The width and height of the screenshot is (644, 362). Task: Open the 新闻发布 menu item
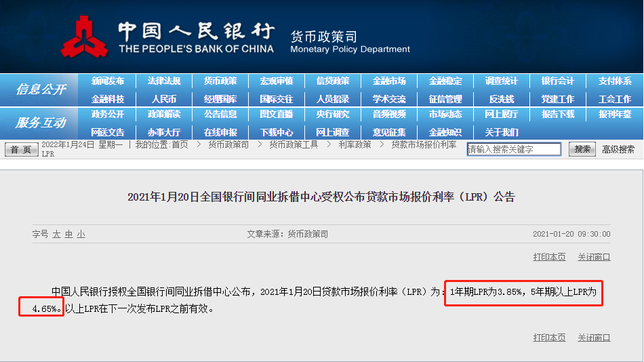[x=108, y=81]
